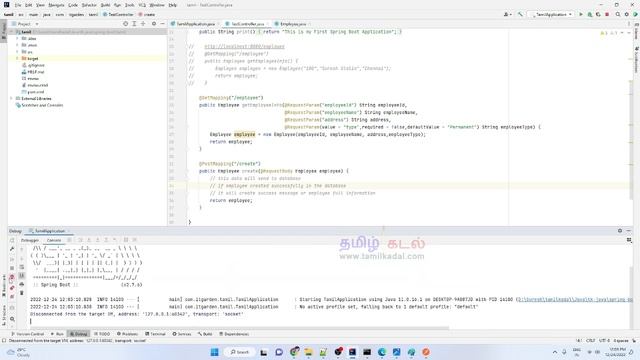Open Version Control tool window

pyautogui.click(x=27, y=334)
